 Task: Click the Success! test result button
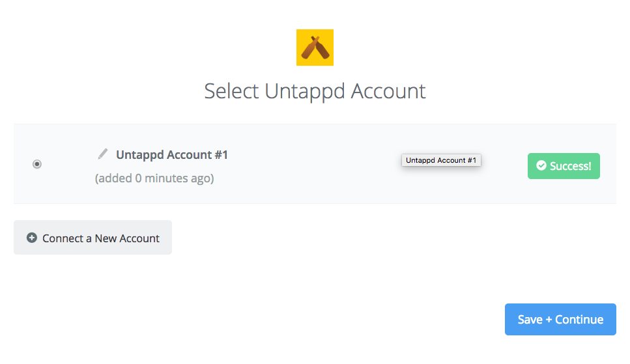(x=564, y=166)
